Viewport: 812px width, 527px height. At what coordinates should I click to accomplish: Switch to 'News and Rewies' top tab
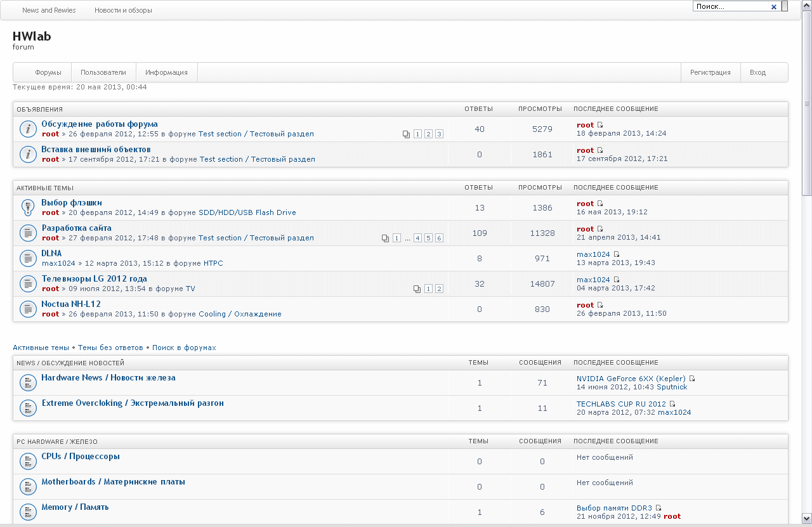pyautogui.click(x=49, y=10)
